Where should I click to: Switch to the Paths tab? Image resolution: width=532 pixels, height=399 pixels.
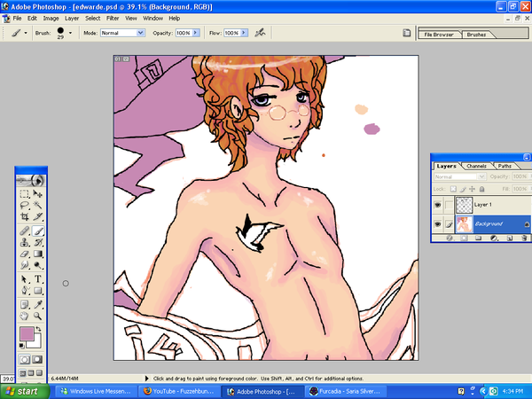tap(505, 166)
